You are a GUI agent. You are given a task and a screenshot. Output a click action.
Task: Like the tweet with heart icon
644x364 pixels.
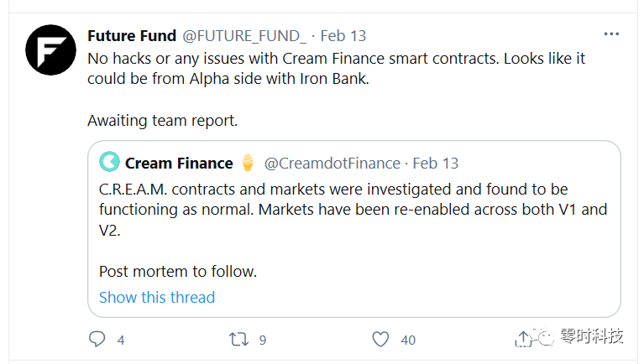pyautogui.click(x=380, y=340)
